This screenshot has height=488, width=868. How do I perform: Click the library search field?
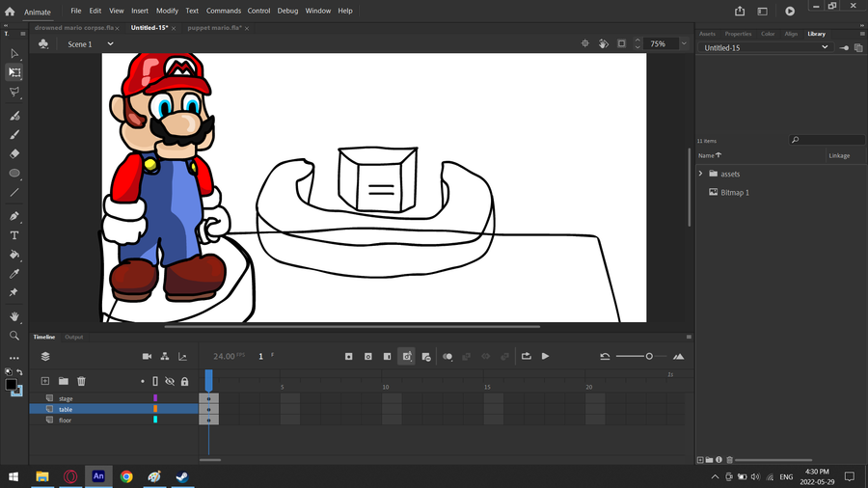(x=827, y=140)
